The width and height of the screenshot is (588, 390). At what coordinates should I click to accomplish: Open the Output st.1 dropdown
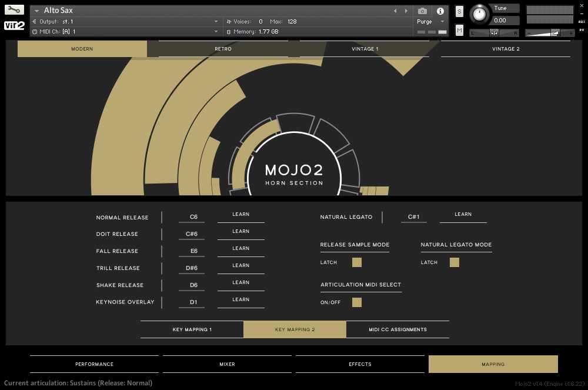[118, 21]
